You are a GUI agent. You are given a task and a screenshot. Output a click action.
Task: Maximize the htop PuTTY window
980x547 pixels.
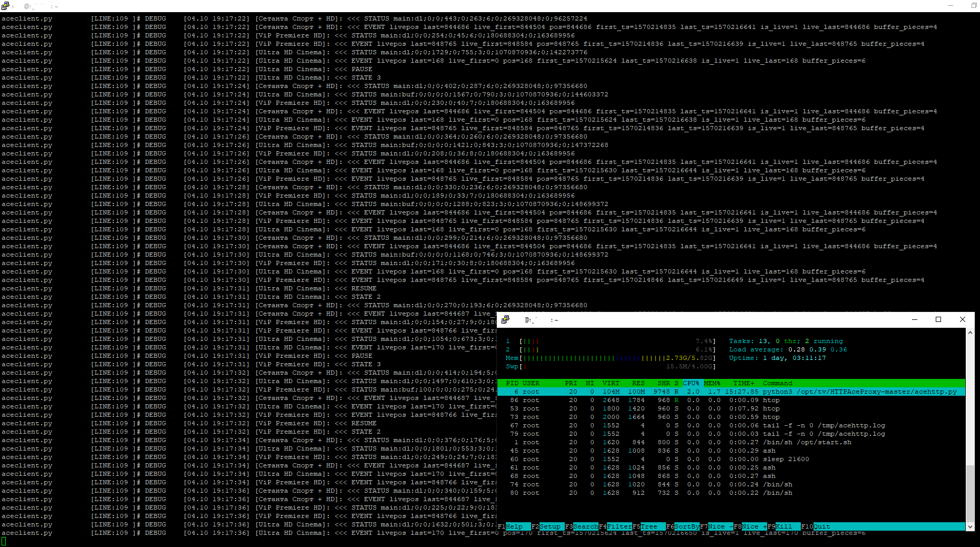(x=938, y=319)
